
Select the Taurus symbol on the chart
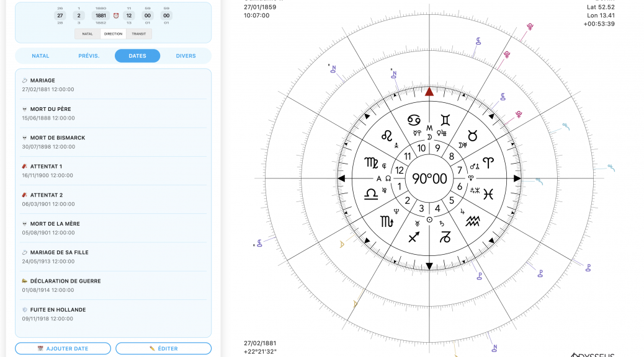click(472, 135)
